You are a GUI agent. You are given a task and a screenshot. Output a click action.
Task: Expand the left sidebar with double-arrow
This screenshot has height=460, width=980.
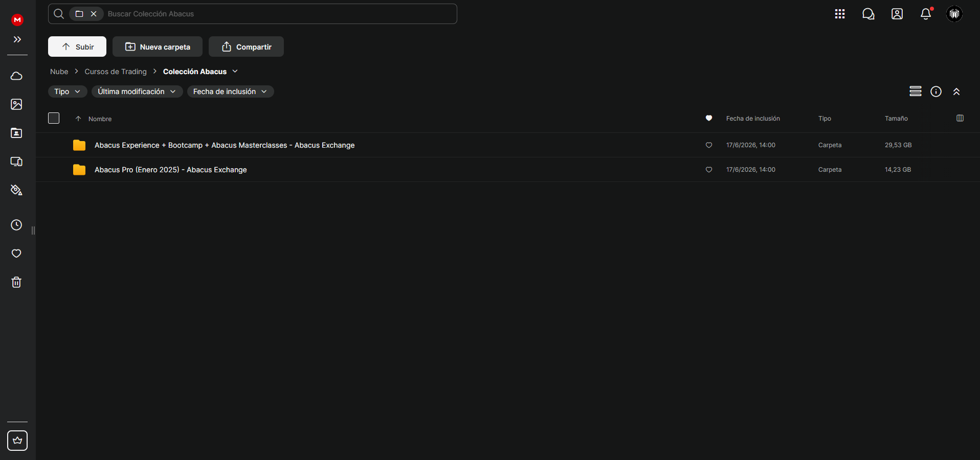[x=17, y=39]
